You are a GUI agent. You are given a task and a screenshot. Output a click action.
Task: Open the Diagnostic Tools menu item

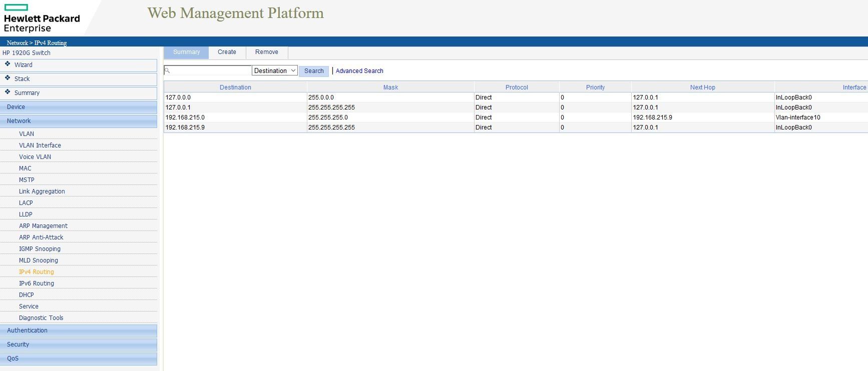41,318
